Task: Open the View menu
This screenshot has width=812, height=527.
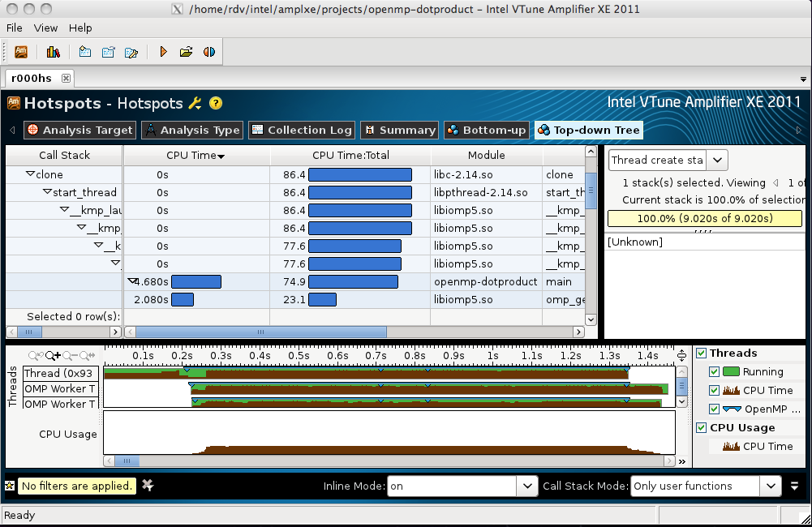Action: pyautogui.click(x=45, y=28)
